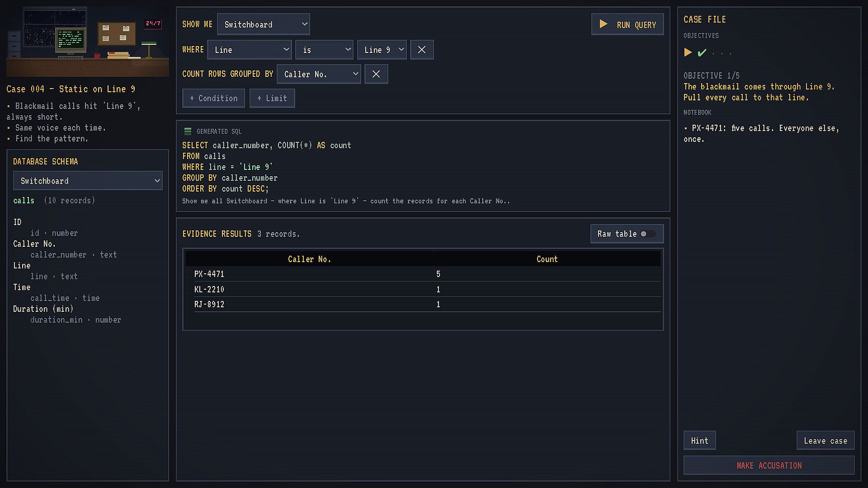The image size is (868, 488).
Task: Click the Hint button
Action: (x=699, y=441)
